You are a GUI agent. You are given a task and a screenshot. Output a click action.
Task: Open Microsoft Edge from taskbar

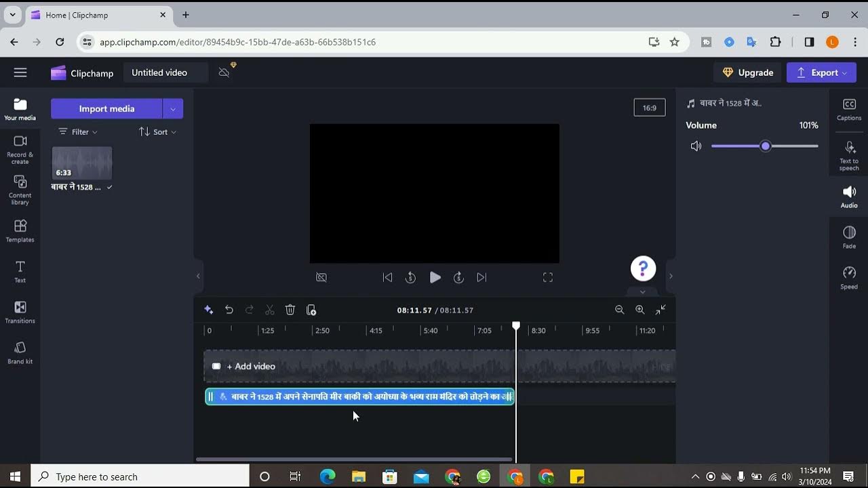328,476
